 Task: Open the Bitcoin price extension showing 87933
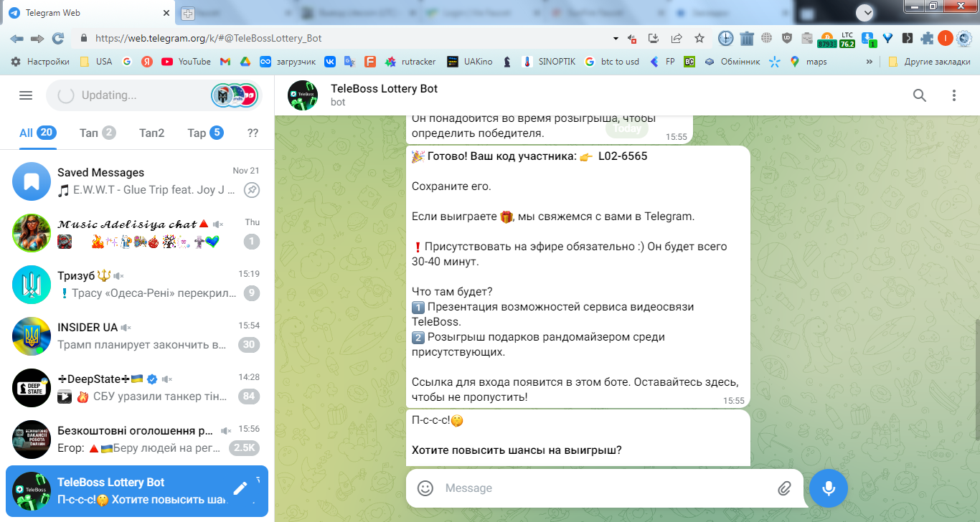[x=826, y=39]
